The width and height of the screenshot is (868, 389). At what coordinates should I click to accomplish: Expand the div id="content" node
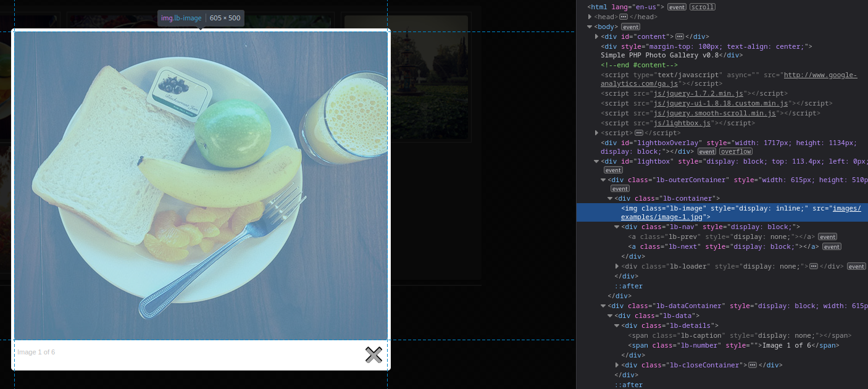click(597, 36)
